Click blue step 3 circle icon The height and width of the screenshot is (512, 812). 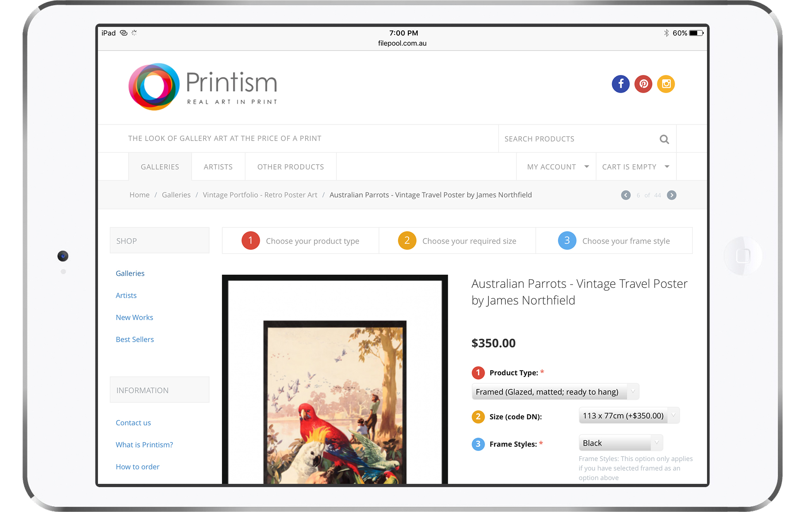pos(567,241)
